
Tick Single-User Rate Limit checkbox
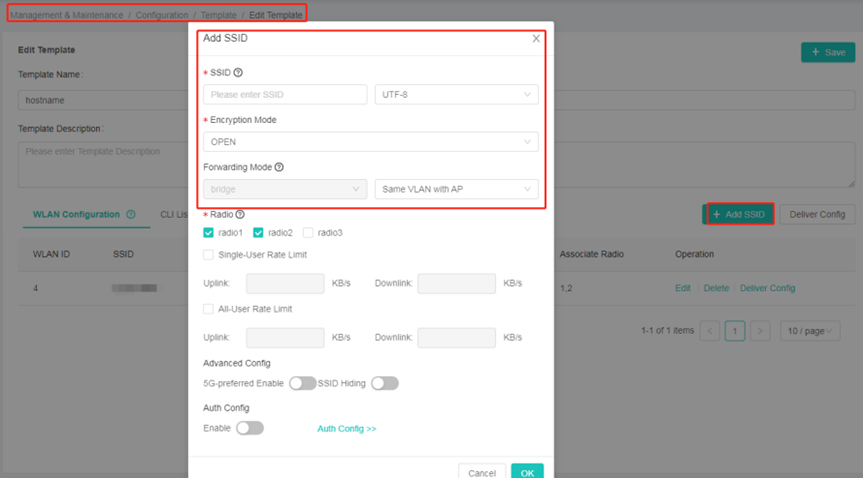(208, 255)
